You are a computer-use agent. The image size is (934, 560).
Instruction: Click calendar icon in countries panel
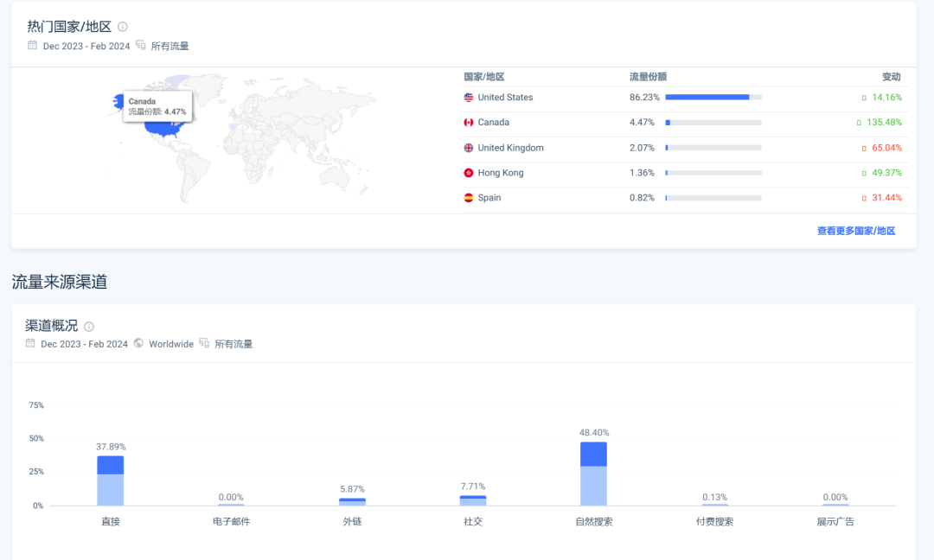[x=32, y=45]
